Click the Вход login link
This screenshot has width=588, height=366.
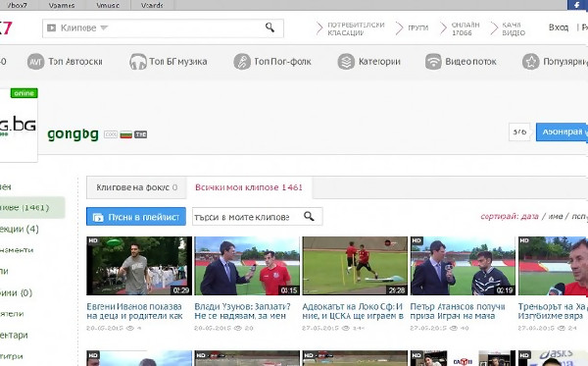(559, 27)
